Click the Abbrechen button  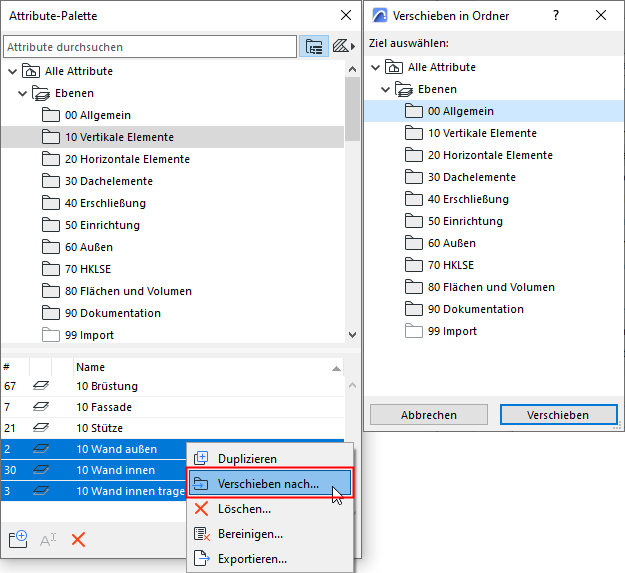(428, 414)
